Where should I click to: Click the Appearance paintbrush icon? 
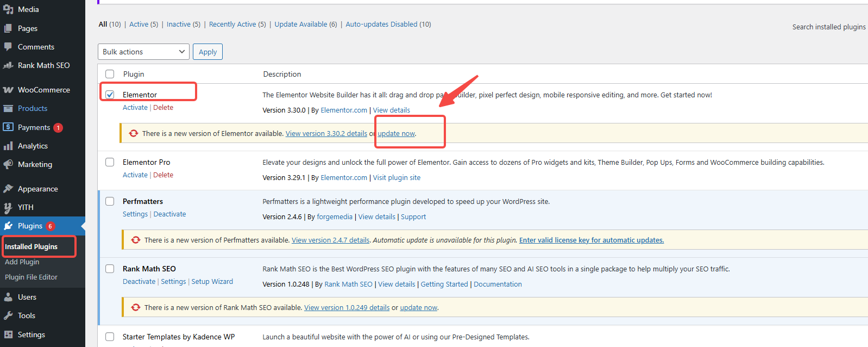tap(8, 189)
